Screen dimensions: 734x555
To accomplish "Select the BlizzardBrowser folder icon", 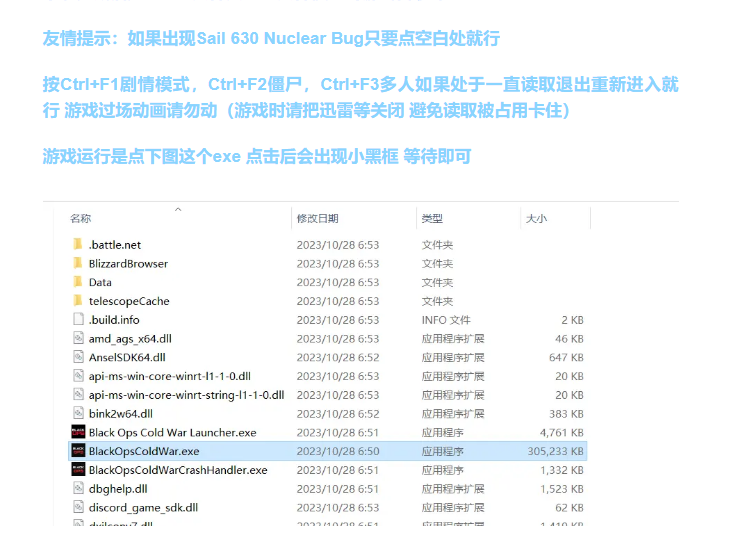I will pyautogui.click(x=78, y=263).
